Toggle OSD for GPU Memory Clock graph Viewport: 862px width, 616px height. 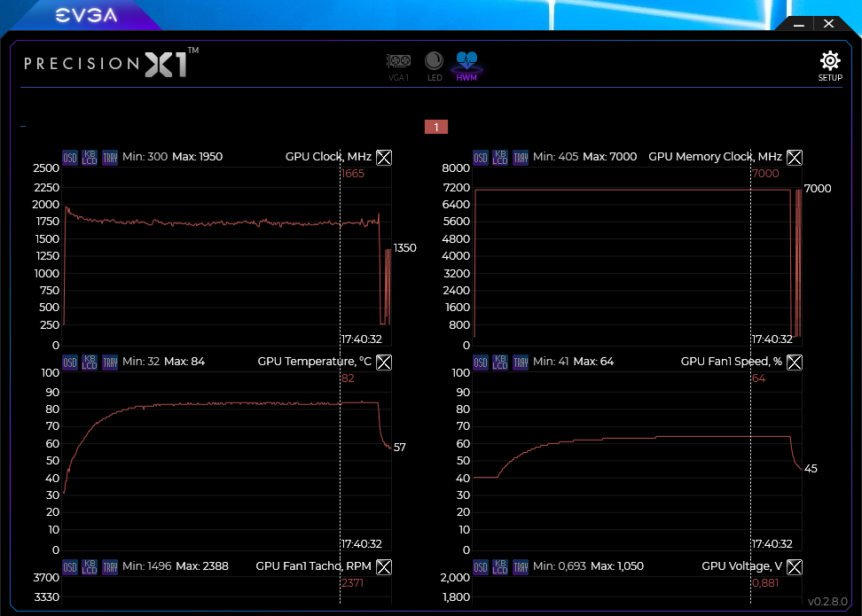tap(481, 158)
